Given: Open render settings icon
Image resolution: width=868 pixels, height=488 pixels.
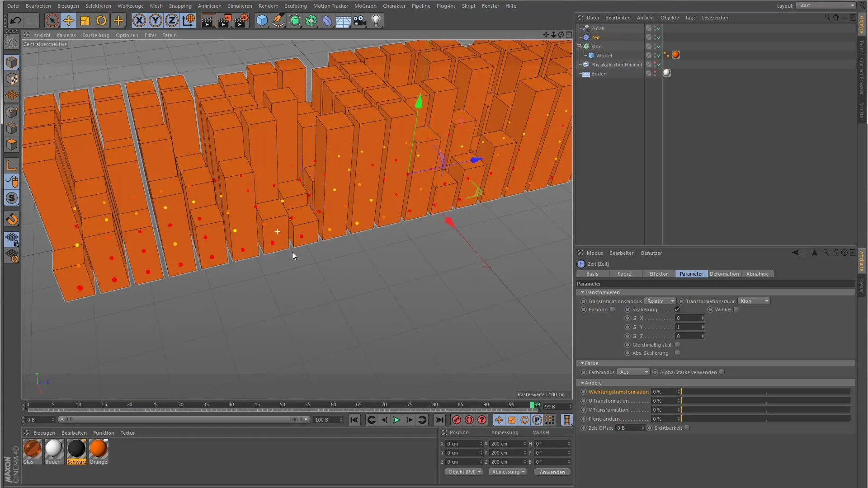Looking at the screenshot, I should click(241, 20).
